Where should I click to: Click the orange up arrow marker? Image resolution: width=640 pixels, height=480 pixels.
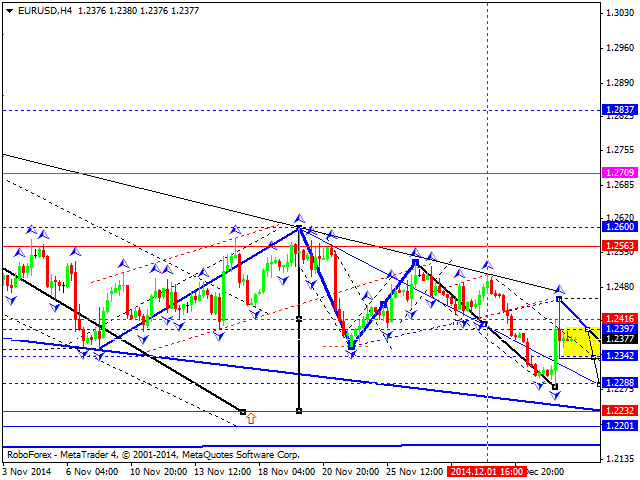[250, 415]
